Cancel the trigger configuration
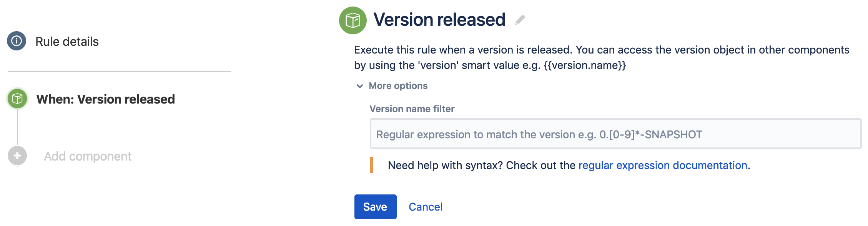Screen dimensions: 868x226 (x=425, y=207)
